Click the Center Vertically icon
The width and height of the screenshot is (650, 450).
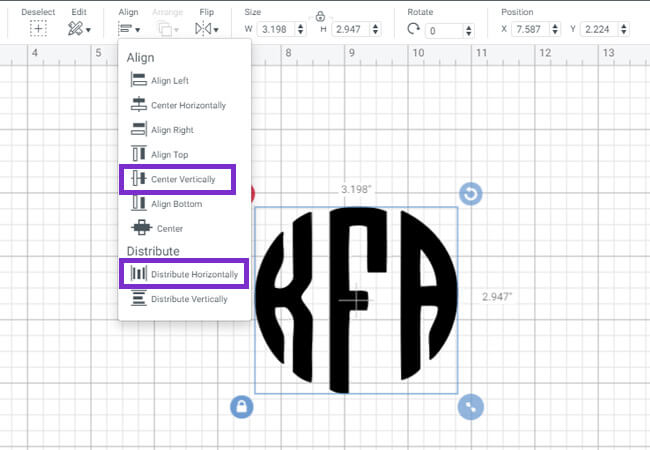(x=138, y=178)
